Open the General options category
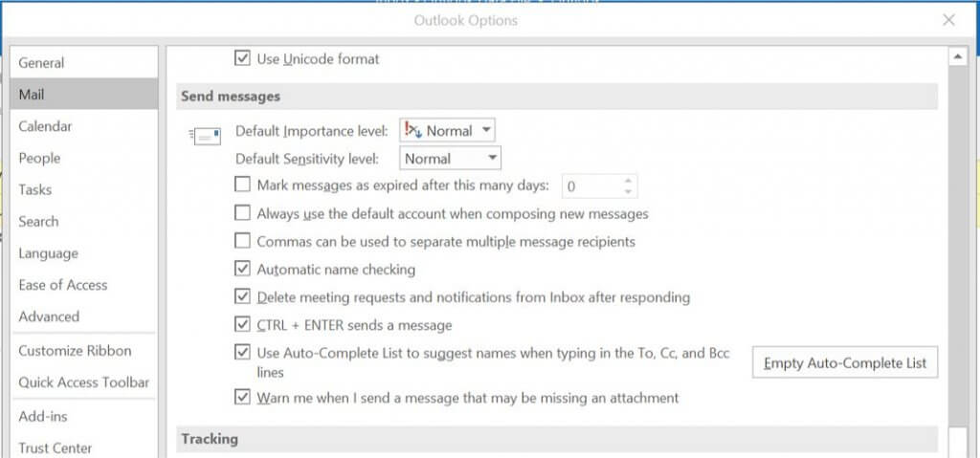The height and width of the screenshot is (458, 980). pyautogui.click(x=84, y=62)
